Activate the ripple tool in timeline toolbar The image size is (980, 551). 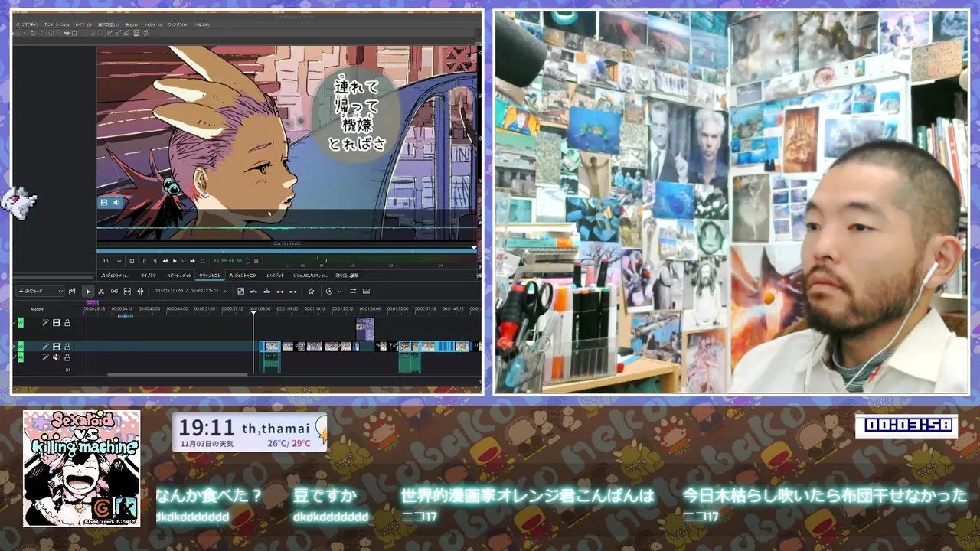point(140,292)
